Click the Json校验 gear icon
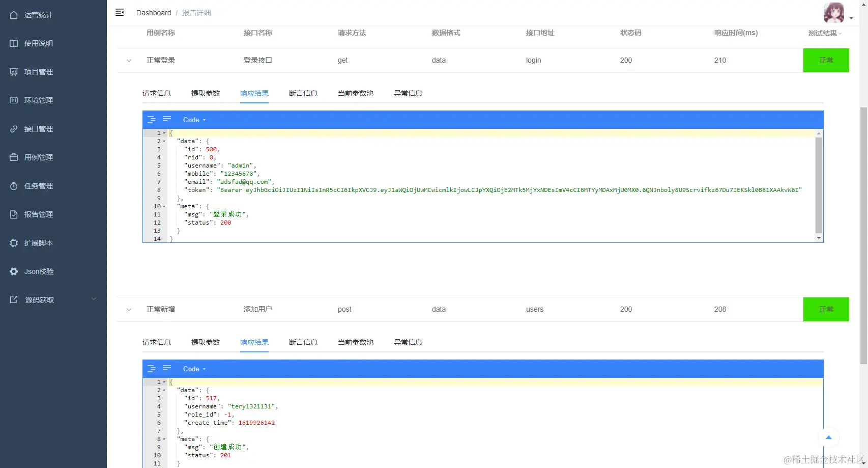The image size is (868, 468). 14,271
